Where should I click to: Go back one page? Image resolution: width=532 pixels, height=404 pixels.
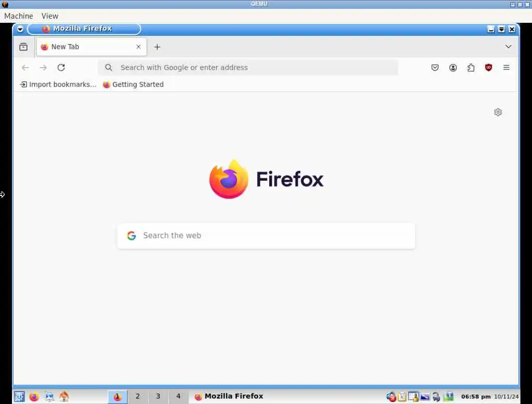tap(25, 68)
